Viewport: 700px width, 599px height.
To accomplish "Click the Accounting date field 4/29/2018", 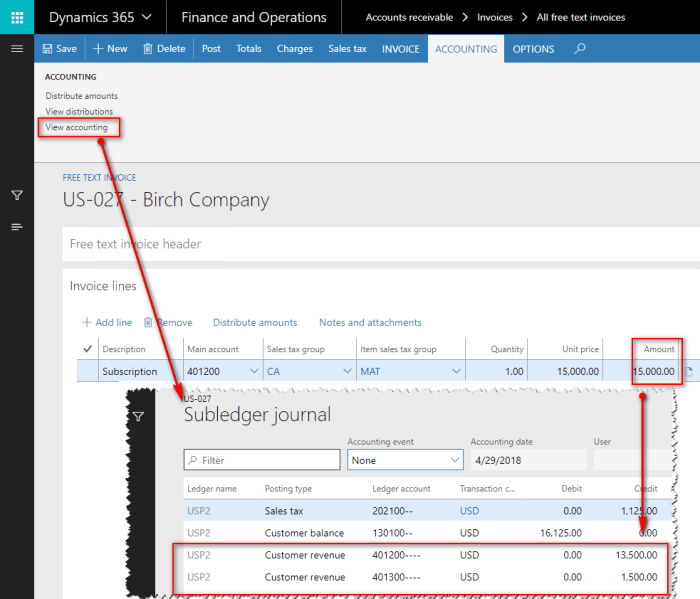I will [x=529, y=460].
